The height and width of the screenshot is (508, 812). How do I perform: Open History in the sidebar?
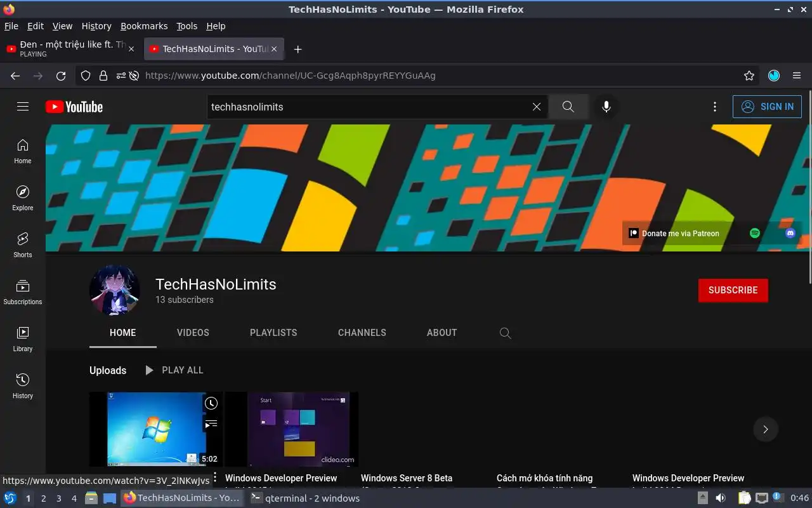23,387
